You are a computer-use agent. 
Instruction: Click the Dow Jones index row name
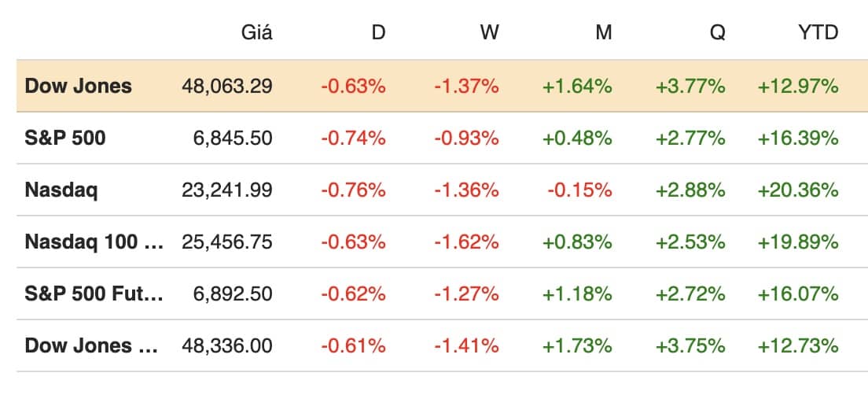[79, 86]
